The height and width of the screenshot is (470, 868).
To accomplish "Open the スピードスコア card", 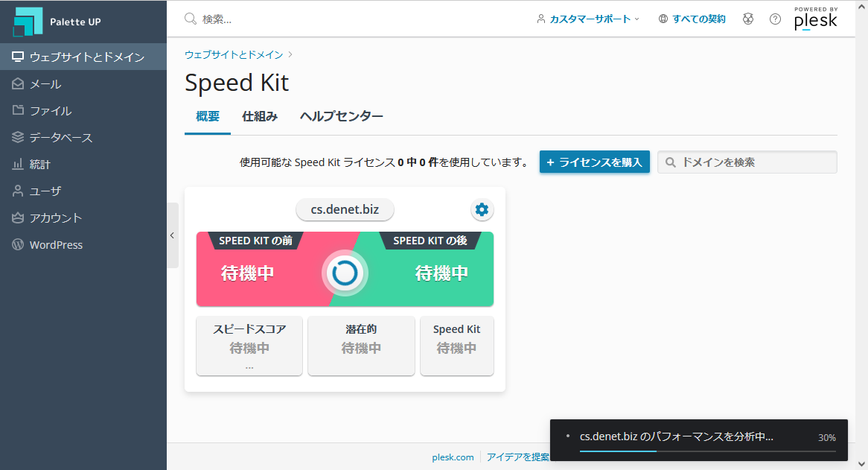I will 249,346.
